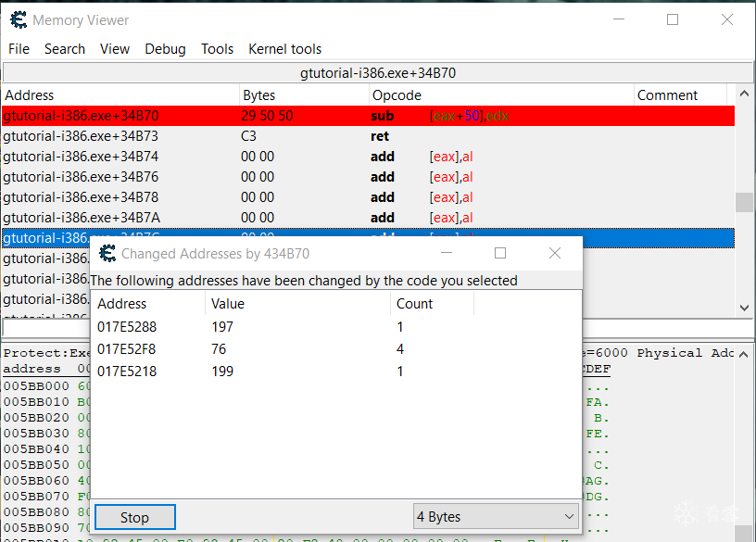Click the C3 bytes cell
The width and height of the screenshot is (756, 542).
249,136
